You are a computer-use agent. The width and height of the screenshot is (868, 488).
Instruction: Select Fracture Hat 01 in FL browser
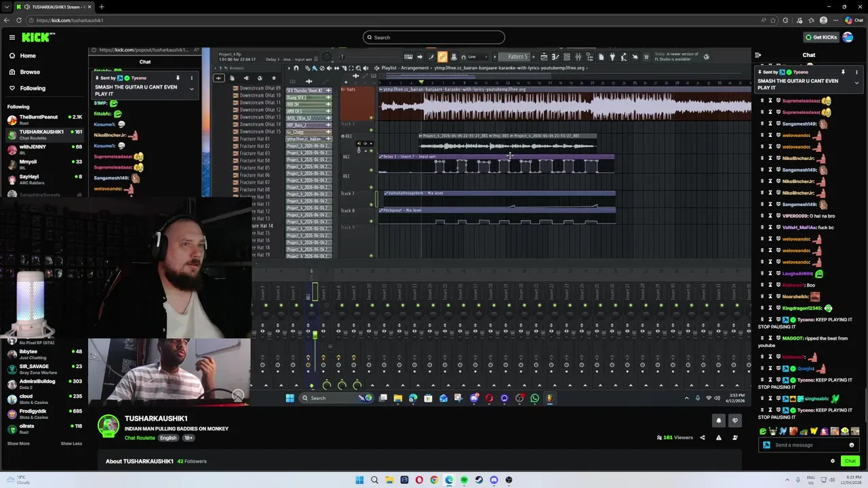pos(254,139)
